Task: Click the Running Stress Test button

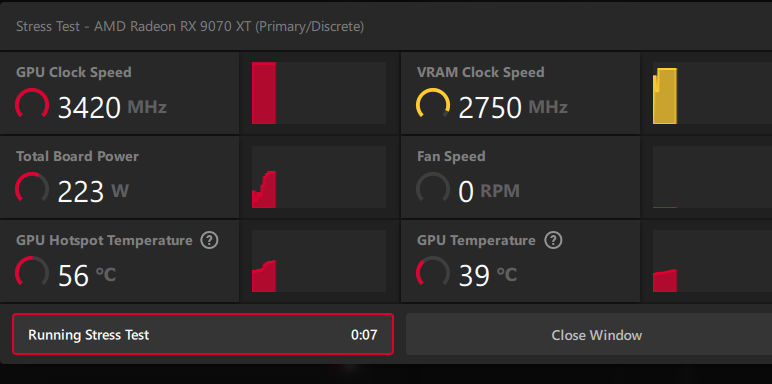Action: pos(203,334)
